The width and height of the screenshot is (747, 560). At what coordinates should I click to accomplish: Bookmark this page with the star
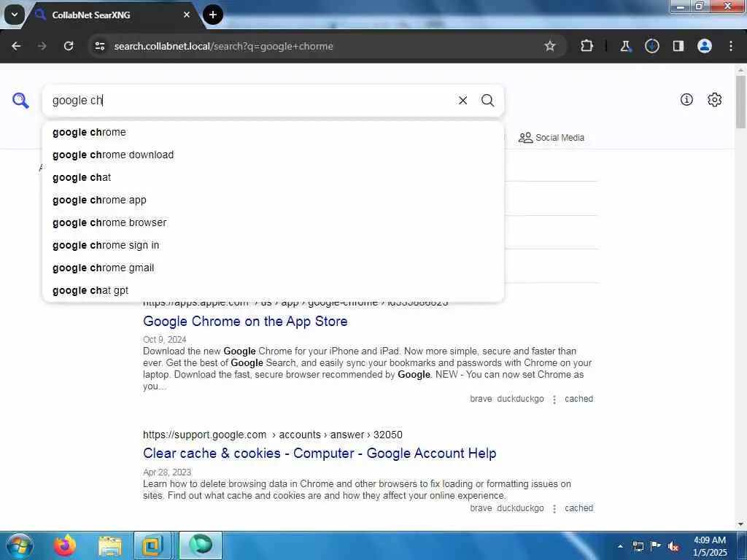550,46
